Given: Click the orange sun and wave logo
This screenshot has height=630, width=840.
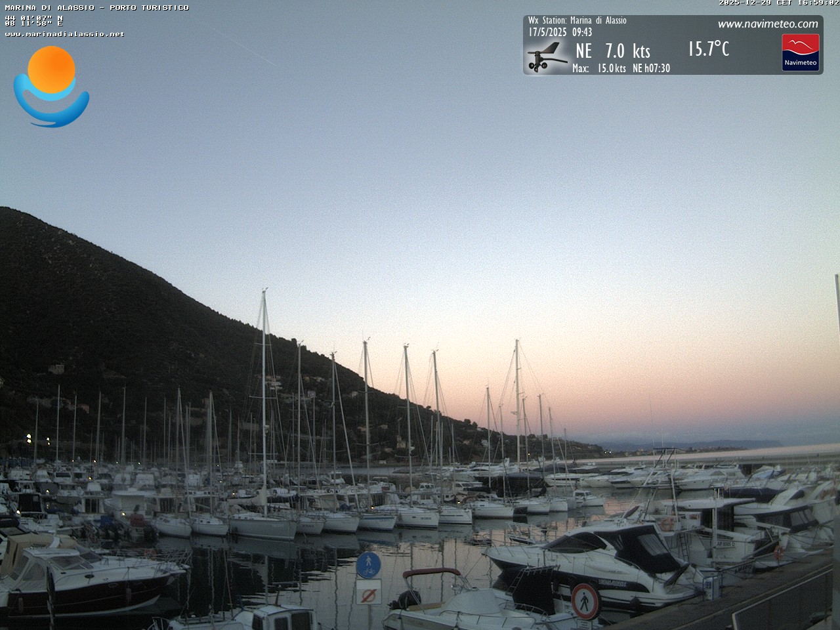Looking at the screenshot, I should (51, 86).
